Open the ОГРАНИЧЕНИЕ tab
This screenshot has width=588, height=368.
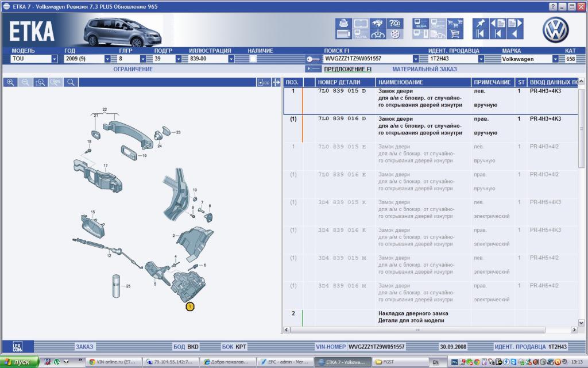tap(133, 69)
